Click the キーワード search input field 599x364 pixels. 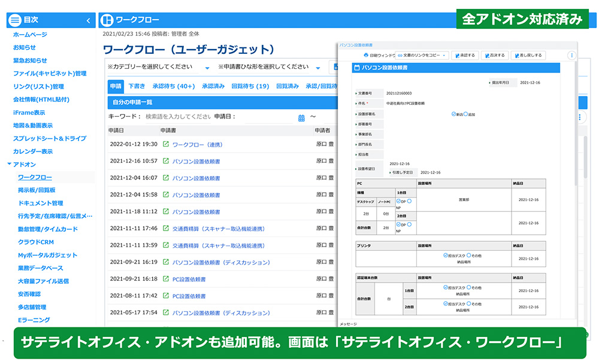click(178, 117)
